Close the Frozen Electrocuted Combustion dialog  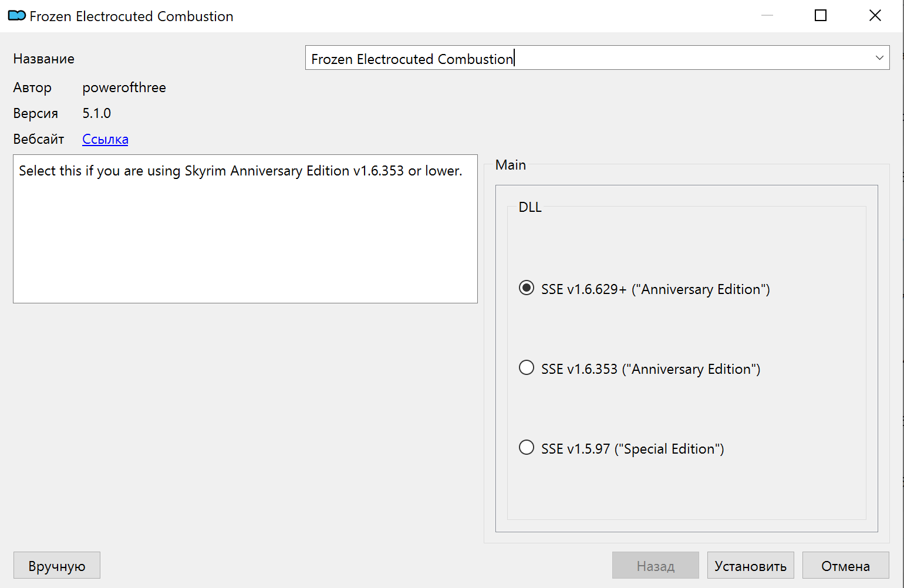click(x=875, y=16)
